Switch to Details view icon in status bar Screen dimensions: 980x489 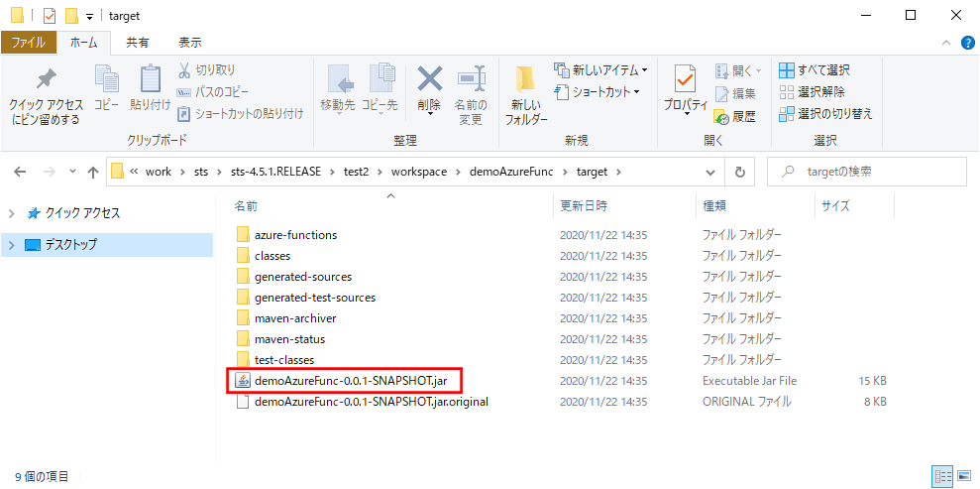[x=942, y=476]
